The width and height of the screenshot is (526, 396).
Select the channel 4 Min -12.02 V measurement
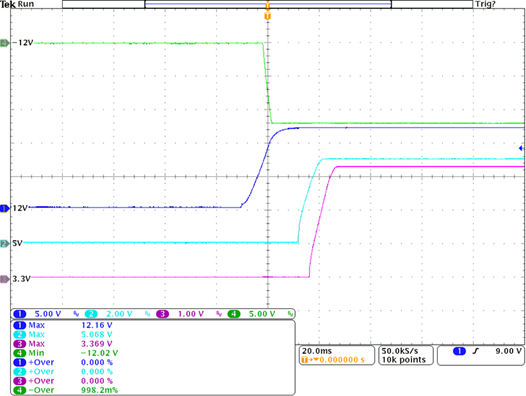66,353
